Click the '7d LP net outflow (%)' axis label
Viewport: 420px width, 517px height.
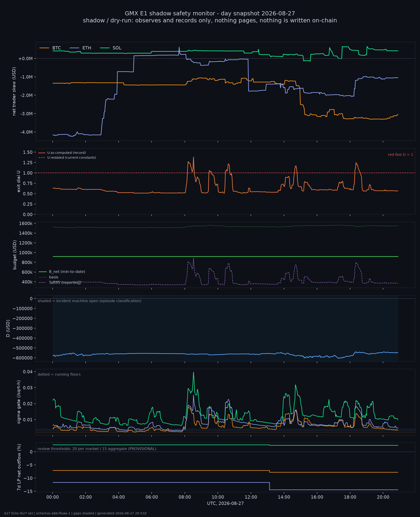pos(19,467)
